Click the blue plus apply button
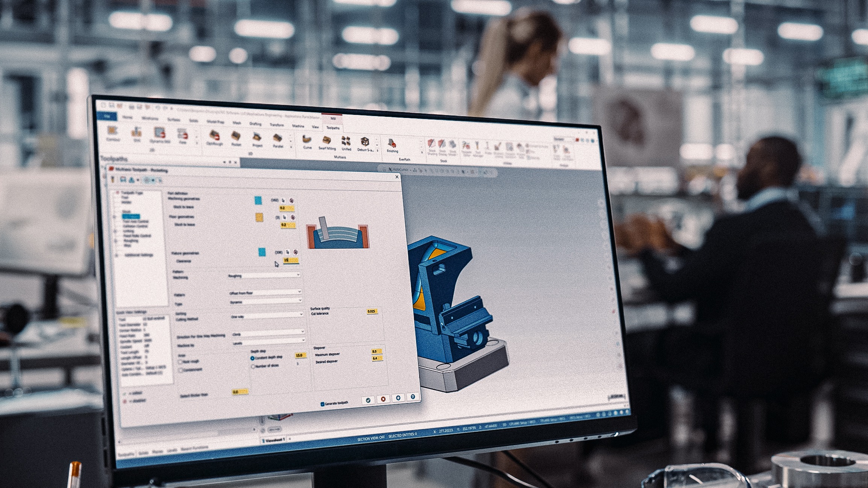 pyautogui.click(x=398, y=398)
